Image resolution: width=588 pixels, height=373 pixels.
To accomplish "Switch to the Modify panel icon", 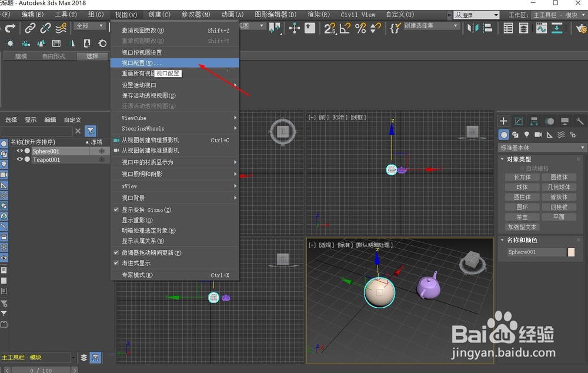I will click(x=519, y=121).
